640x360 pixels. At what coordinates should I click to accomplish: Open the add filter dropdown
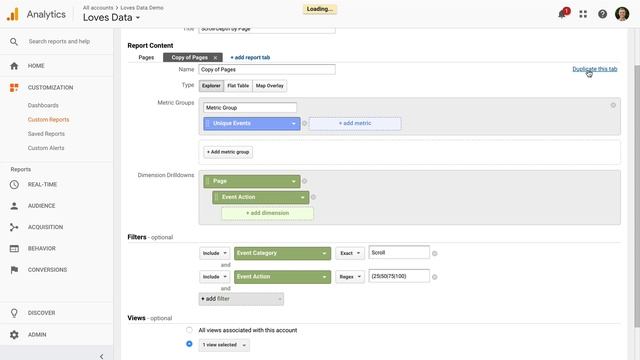(241, 299)
